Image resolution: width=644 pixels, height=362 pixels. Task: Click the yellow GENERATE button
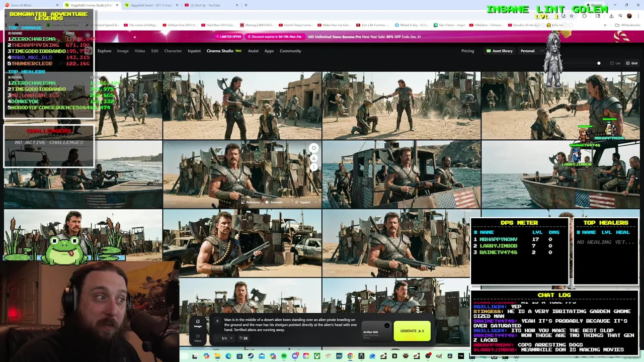pyautogui.click(x=412, y=331)
